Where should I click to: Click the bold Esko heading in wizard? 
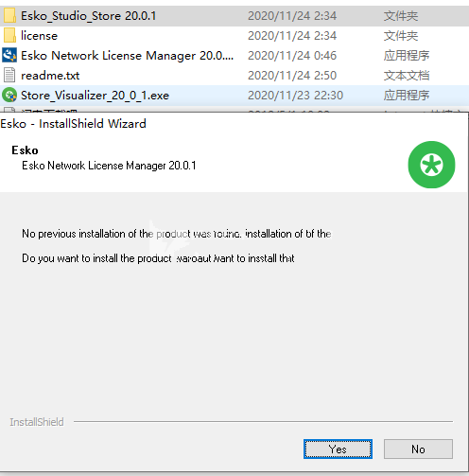coord(25,150)
